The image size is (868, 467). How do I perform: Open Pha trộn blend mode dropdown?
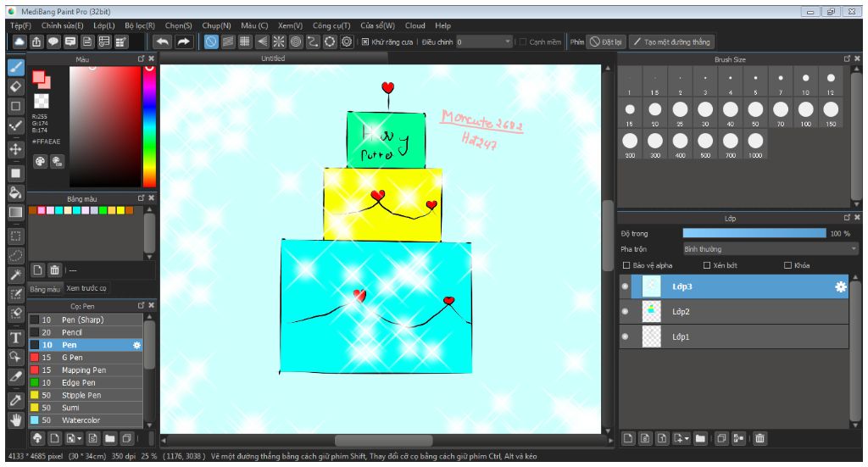(770, 249)
